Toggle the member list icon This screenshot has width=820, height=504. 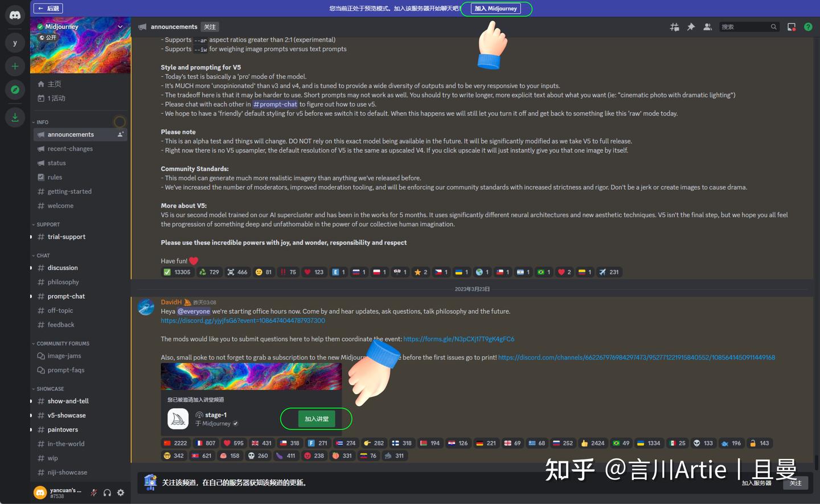point(707,27)
